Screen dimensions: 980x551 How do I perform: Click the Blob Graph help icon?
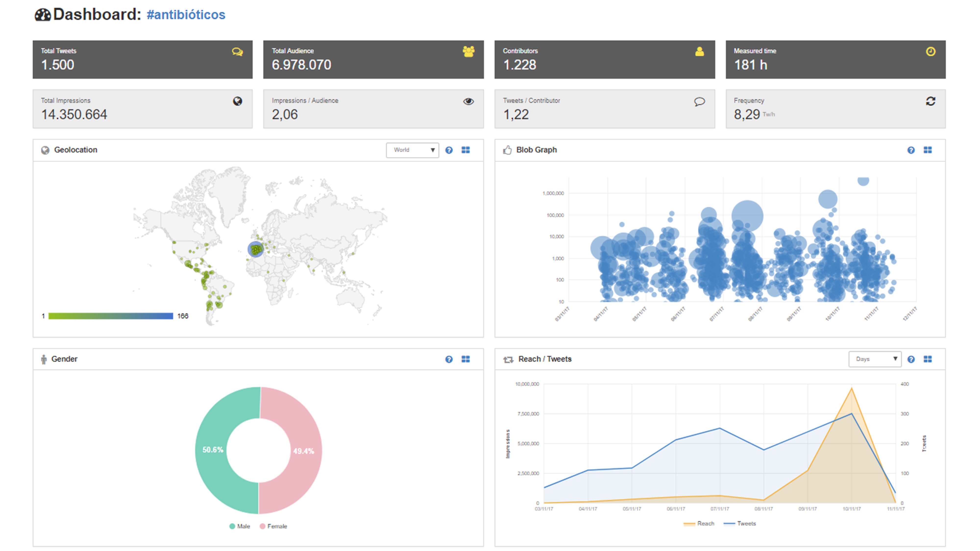[x=911, y=150]
